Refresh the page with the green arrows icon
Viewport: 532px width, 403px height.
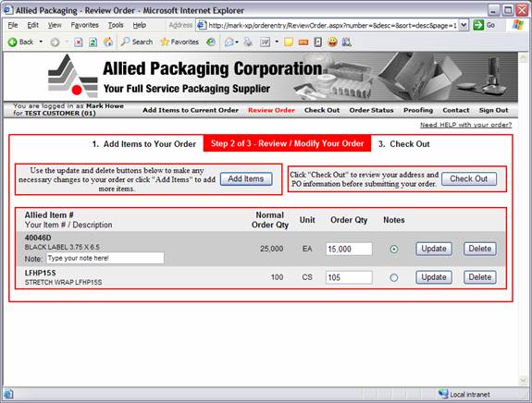click(x=93, y=42)
